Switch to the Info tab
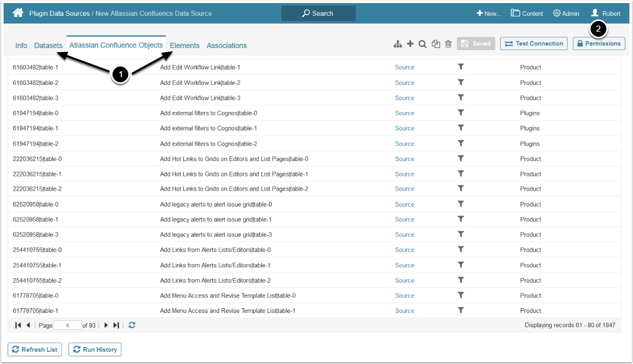 (21, 45)
